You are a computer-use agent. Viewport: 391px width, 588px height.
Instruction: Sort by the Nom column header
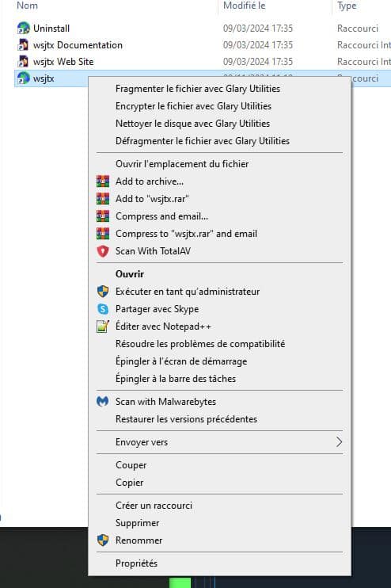click(x=28, y=6)
